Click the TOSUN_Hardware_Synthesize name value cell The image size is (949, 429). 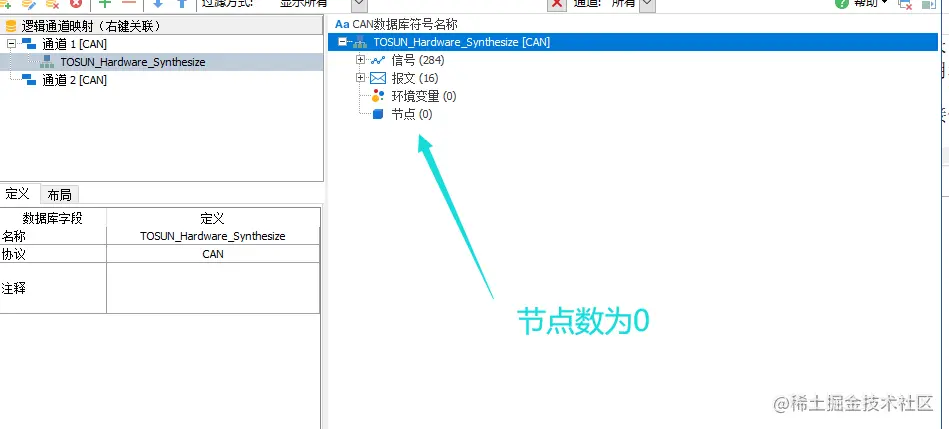tap(212, 236)
